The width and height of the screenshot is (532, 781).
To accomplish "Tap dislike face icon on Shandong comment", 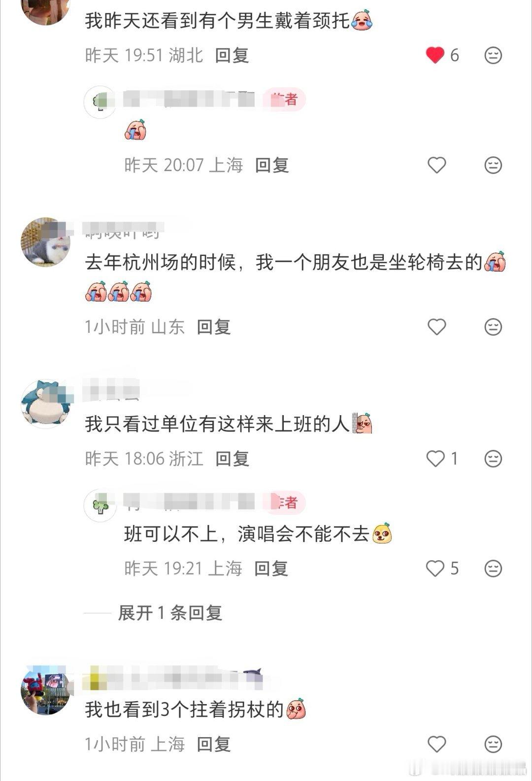I will click(x=493, y=327).
